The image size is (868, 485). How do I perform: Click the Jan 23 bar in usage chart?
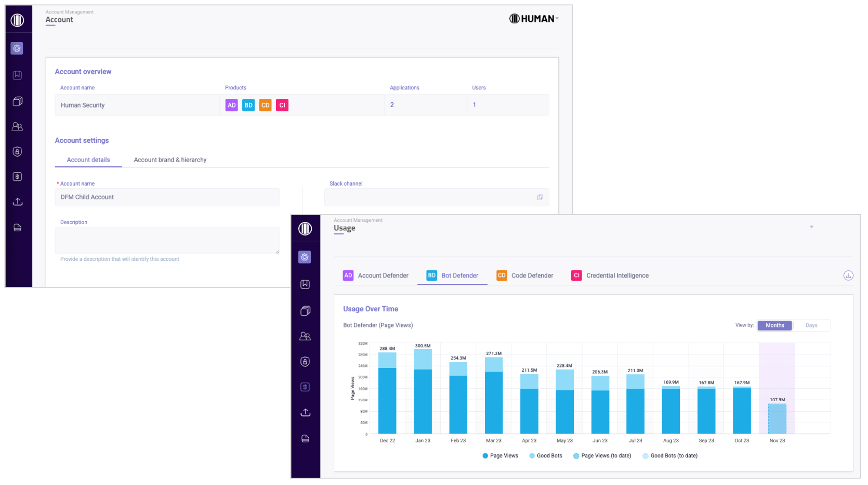[x=423, y=391]
